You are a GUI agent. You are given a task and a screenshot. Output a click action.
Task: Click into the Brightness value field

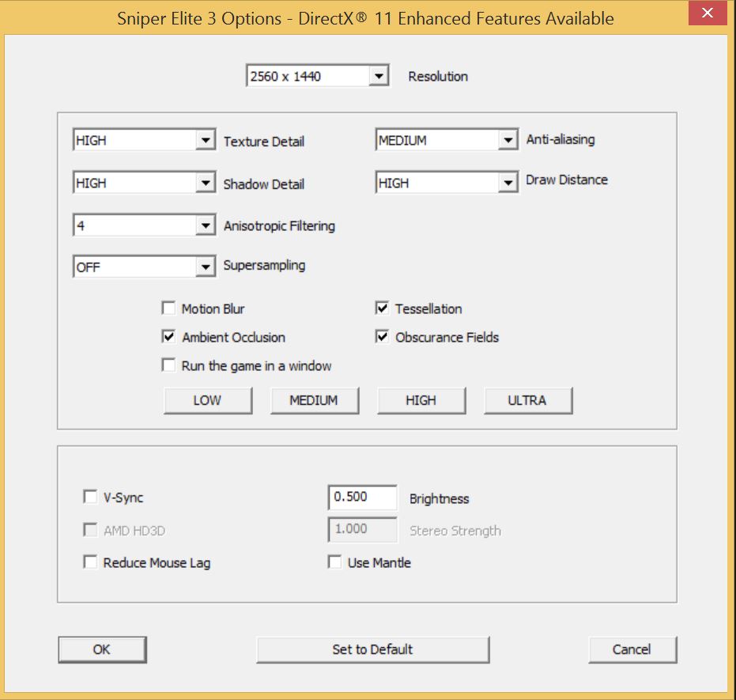coord(362,498)
